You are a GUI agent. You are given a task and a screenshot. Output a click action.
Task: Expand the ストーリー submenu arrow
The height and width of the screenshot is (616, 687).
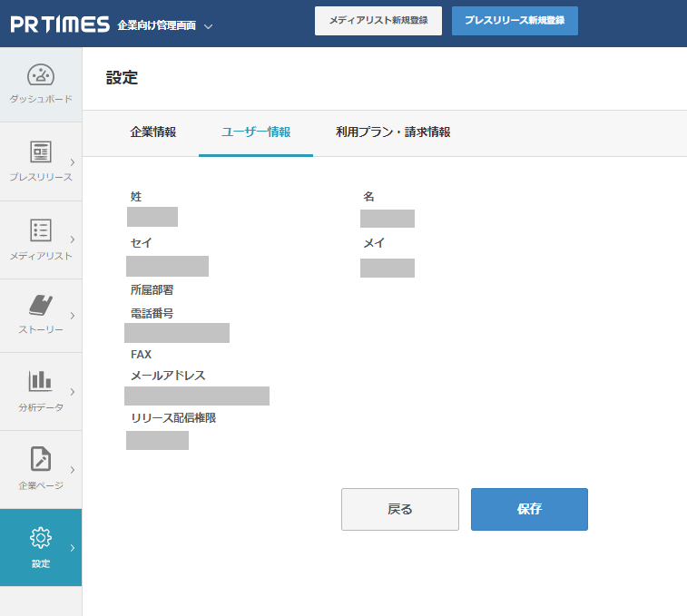73,315
